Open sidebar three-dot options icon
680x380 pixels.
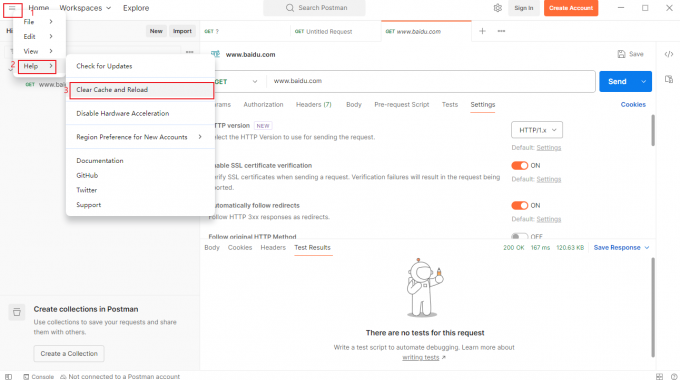click(190, 52)
